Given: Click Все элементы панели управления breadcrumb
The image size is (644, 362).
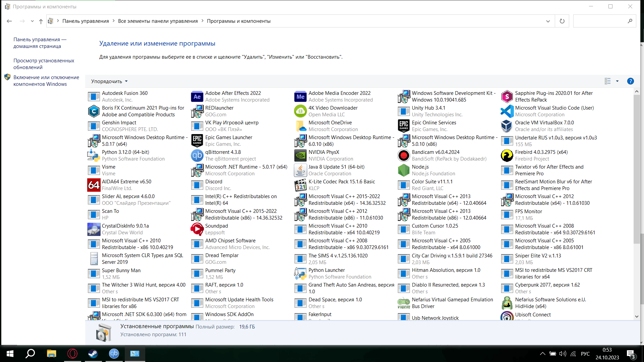Looking at the screenshot, I should (x=158, y=21).
